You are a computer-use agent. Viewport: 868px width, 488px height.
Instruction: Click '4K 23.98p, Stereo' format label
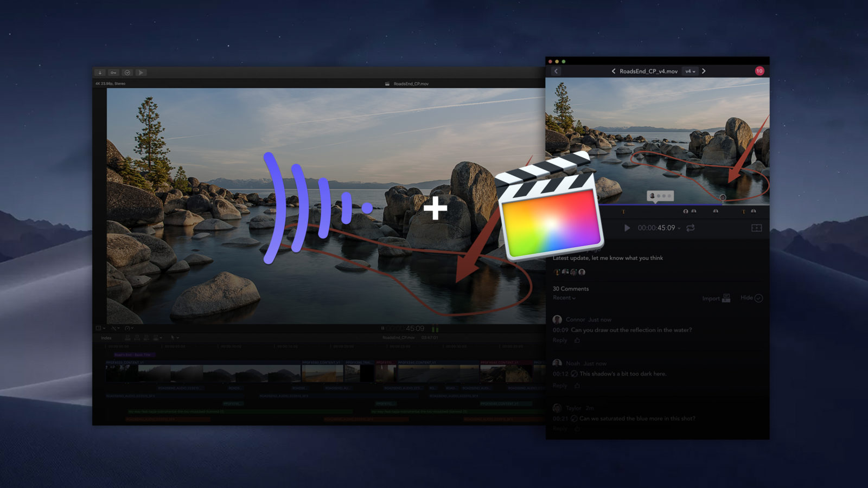(111, 84)
